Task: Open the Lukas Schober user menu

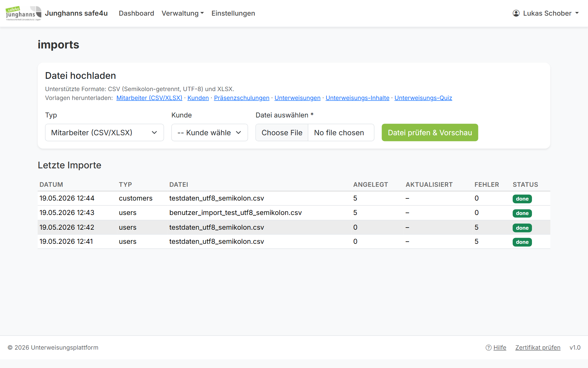Action: pyautogui.click(x=546, y=13)
